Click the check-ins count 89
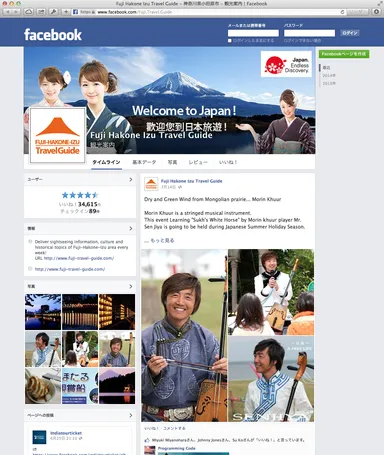This screenshot has width=384, height=455. click(93, 211)
